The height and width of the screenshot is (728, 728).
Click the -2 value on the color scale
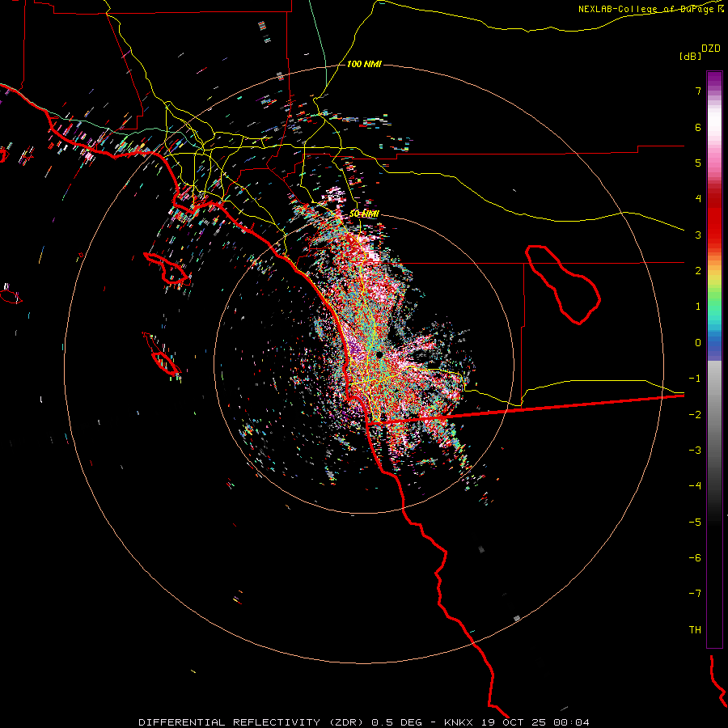695,414
